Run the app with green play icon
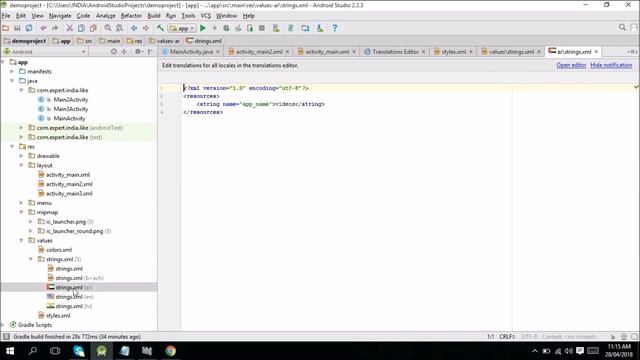640x360 pixels. pos(203,28)
